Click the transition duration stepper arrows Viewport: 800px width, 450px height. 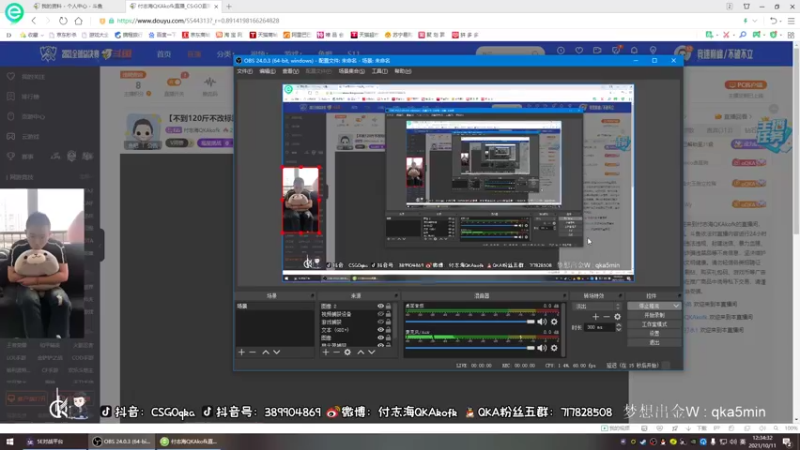618,328
